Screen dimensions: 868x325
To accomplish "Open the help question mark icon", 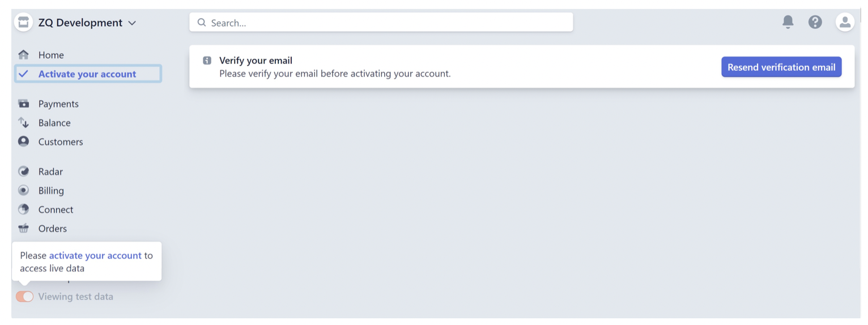I will [815, 22].
